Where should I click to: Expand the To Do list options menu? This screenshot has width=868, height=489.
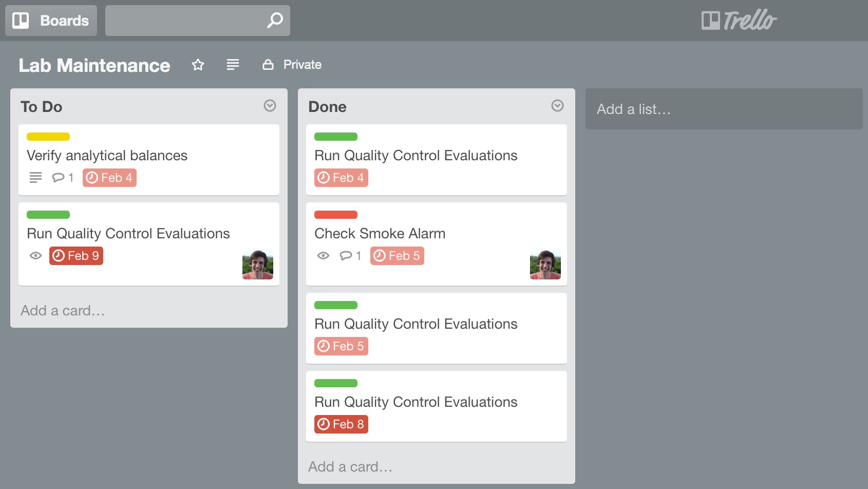(x=270, y=106)
